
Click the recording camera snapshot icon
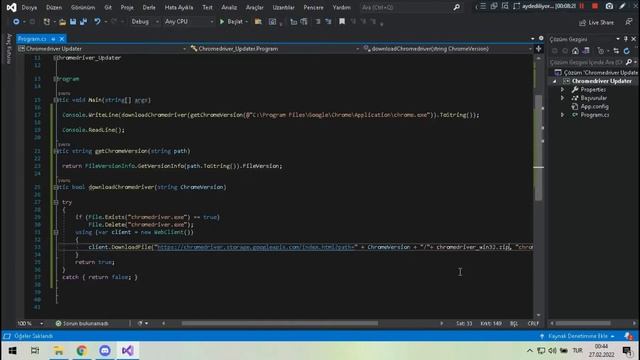[x=609, y=6]
